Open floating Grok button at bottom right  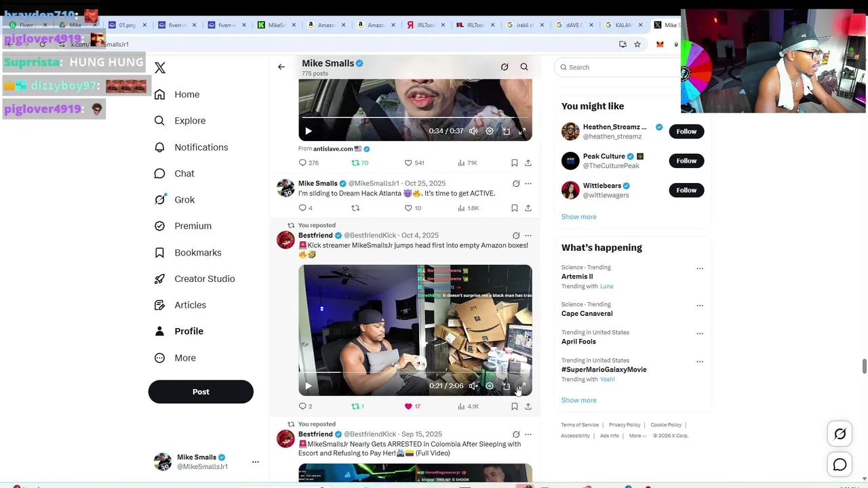tap(840, 434)
